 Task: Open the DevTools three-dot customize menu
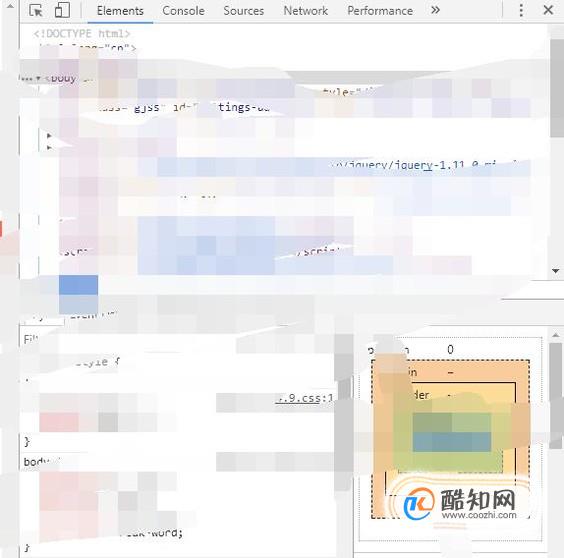pos(521,10)
